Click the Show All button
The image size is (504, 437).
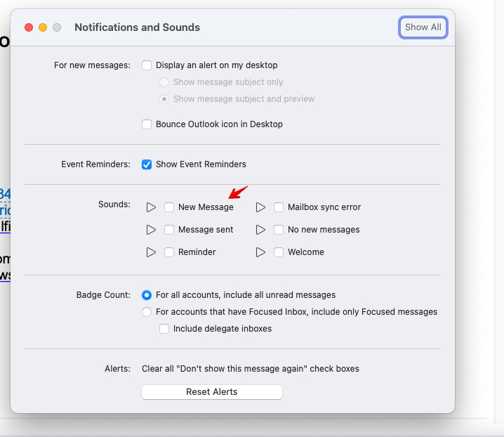[x=423, y=27]
